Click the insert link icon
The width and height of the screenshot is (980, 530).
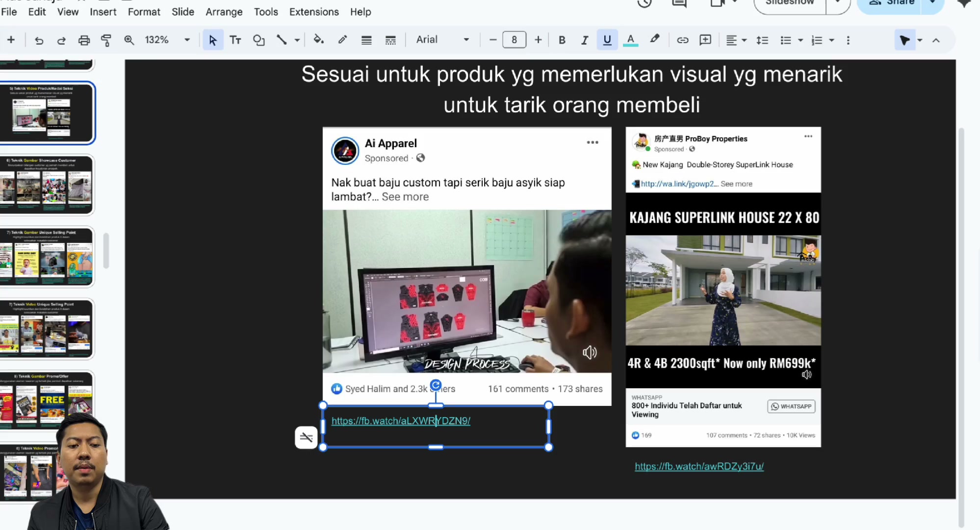tap(682, 40)
